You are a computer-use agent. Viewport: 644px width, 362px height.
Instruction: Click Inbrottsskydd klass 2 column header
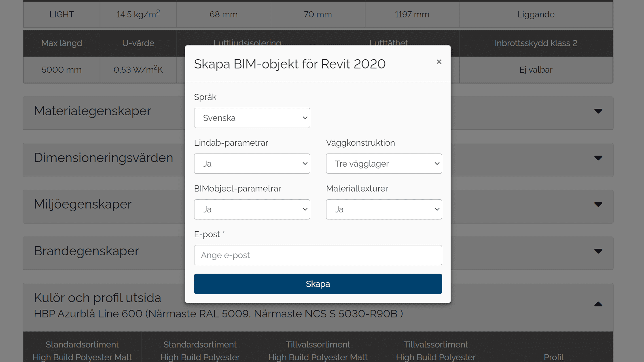click(536, 43)
